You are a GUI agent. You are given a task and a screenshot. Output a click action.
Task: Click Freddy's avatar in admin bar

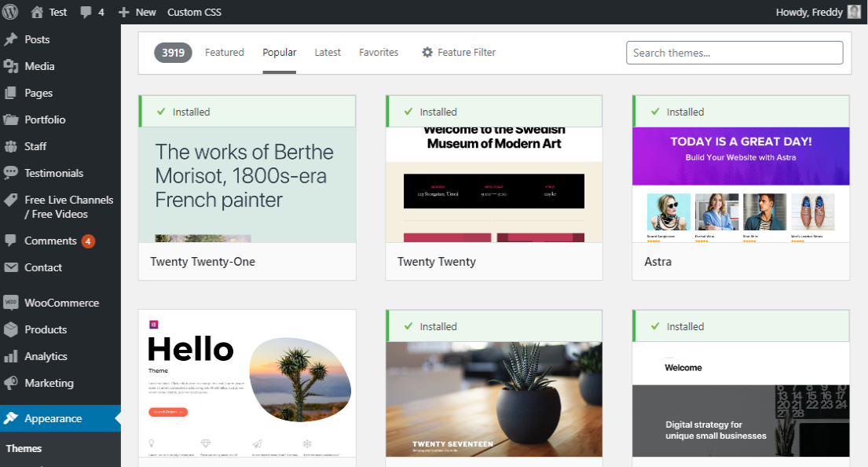pyautogui.click(x=854, y=12)
